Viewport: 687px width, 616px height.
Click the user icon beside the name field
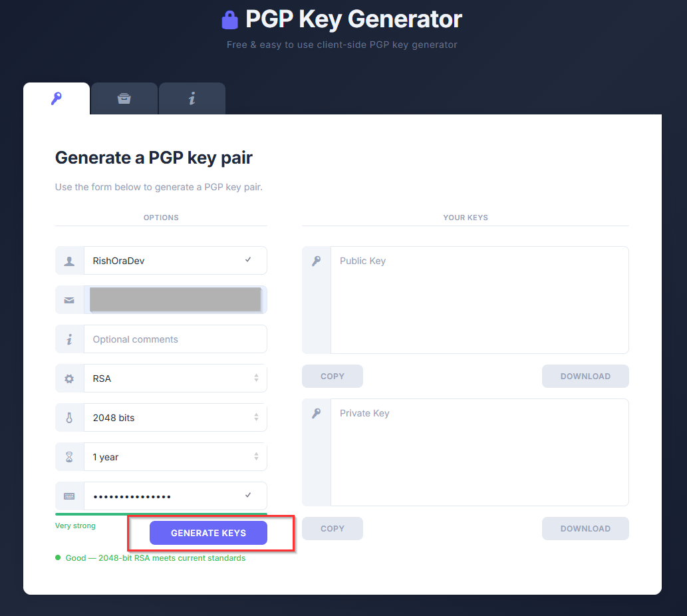69,261
